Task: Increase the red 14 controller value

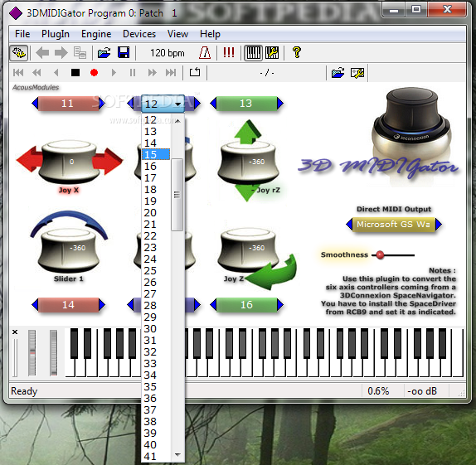Action: [102, 304]
